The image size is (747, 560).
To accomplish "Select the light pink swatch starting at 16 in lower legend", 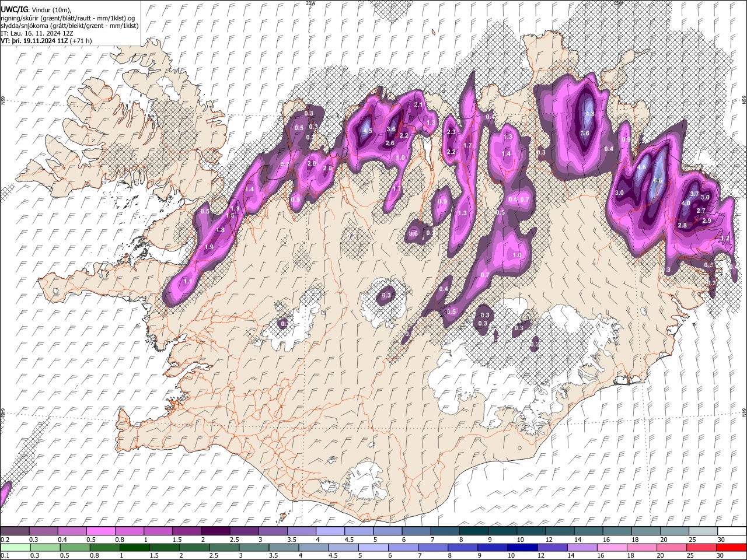I will [612, 547].
